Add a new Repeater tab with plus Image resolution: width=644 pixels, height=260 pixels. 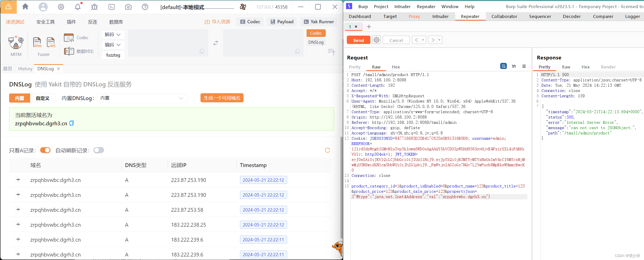click(x=369, y=27)
